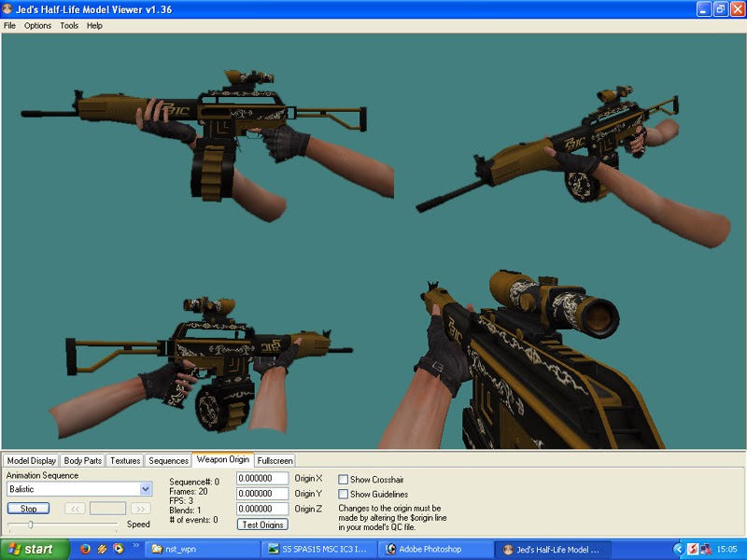Switch to the Sequences tab
The height and width of the screenshot is (560, 747).
coord(168,460)
